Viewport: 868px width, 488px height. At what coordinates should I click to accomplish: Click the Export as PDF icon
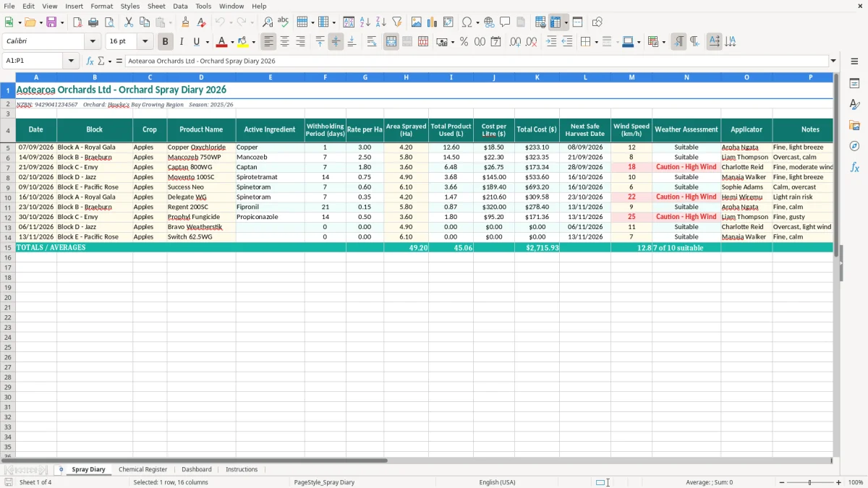[77, 22]
